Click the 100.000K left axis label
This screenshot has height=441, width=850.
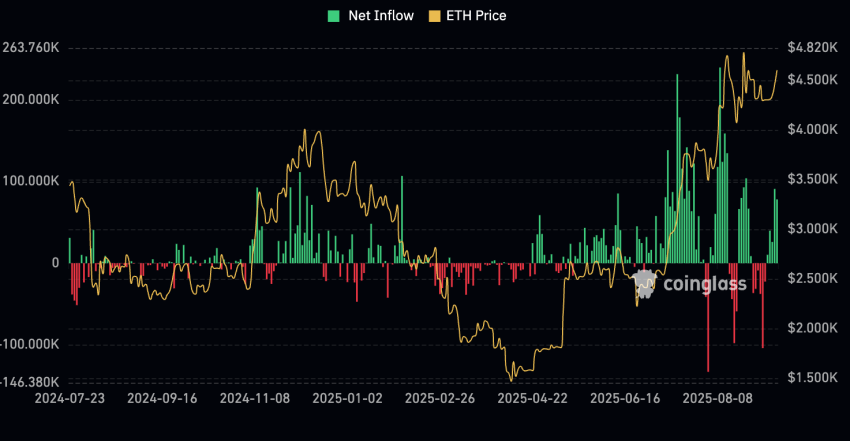tap(31, 181)
